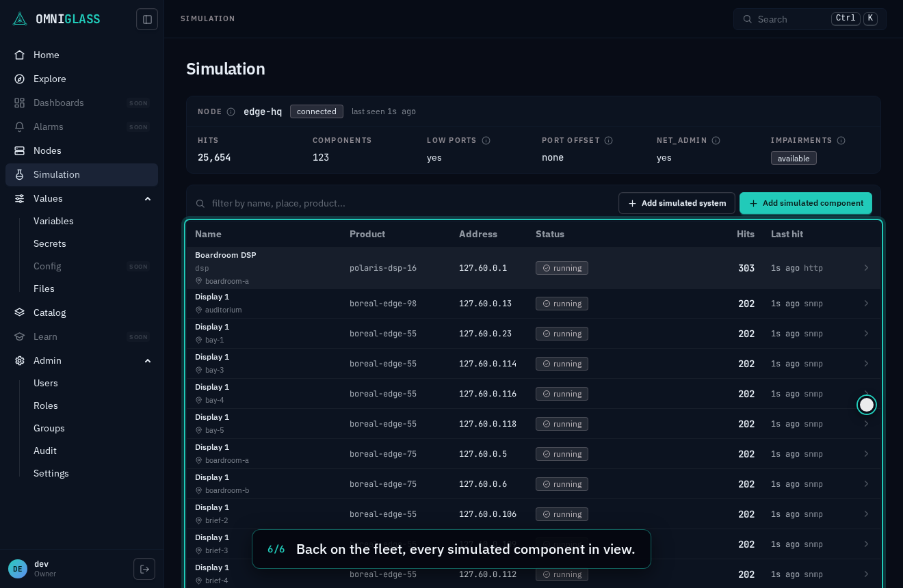Open Secrets under Values

click(x=50, y=243)
